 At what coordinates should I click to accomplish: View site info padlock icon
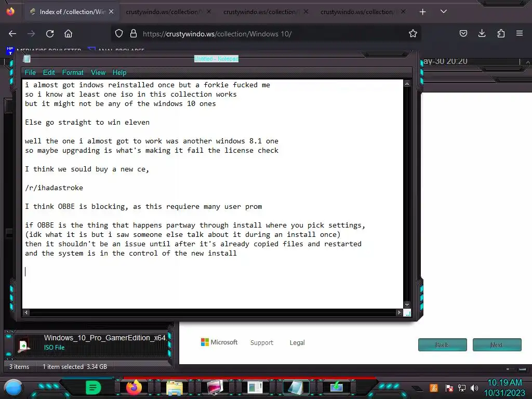click(x=134, y=34)
